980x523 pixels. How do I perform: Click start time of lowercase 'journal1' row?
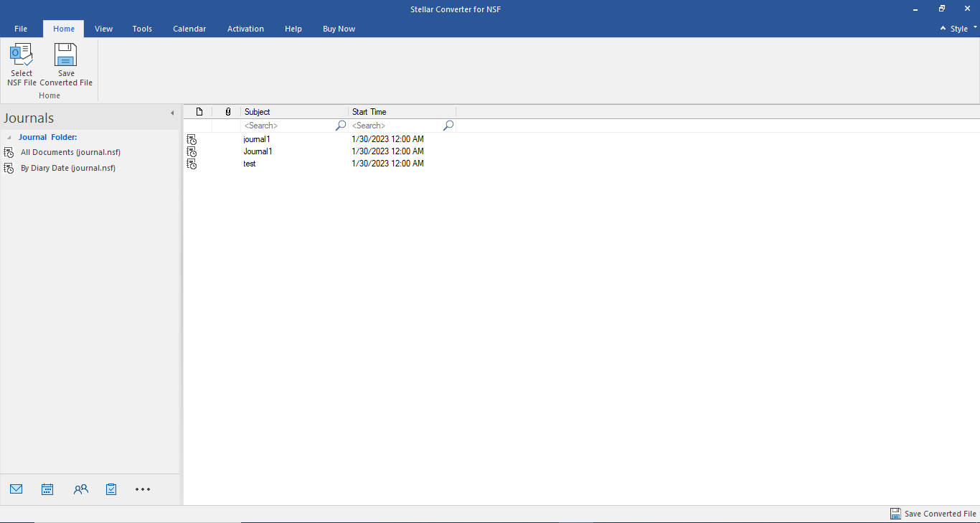(x=388, y=139)
